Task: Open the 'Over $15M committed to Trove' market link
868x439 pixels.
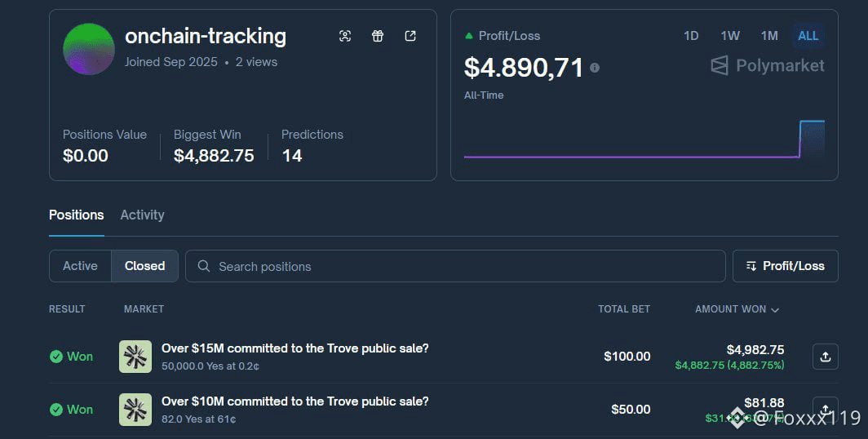Action: (294, 348)
